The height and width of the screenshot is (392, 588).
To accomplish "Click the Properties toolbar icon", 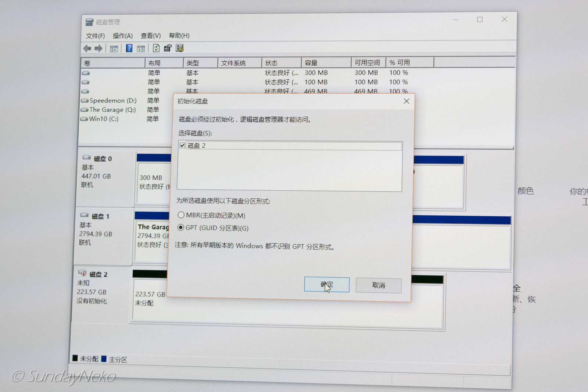I will coord(168,48).
